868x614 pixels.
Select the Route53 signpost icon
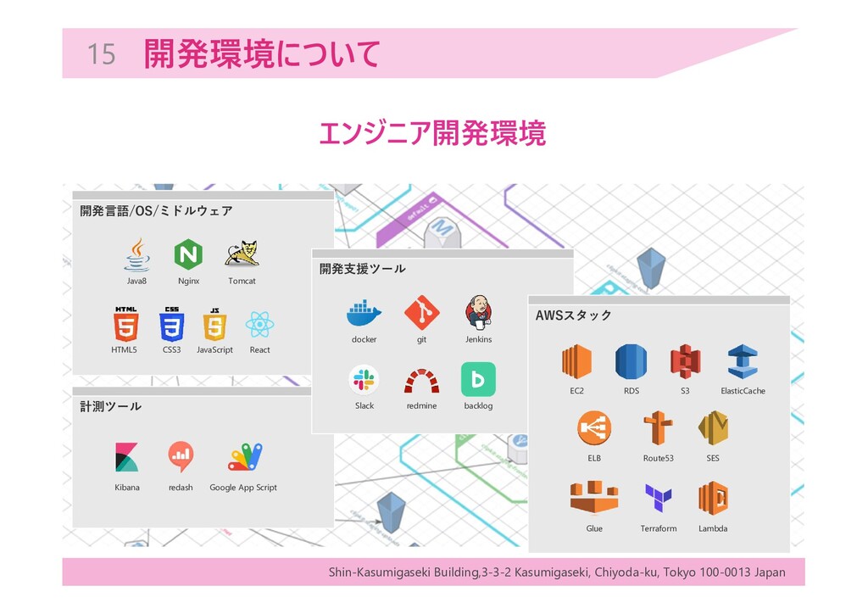[x=658, y=428]
